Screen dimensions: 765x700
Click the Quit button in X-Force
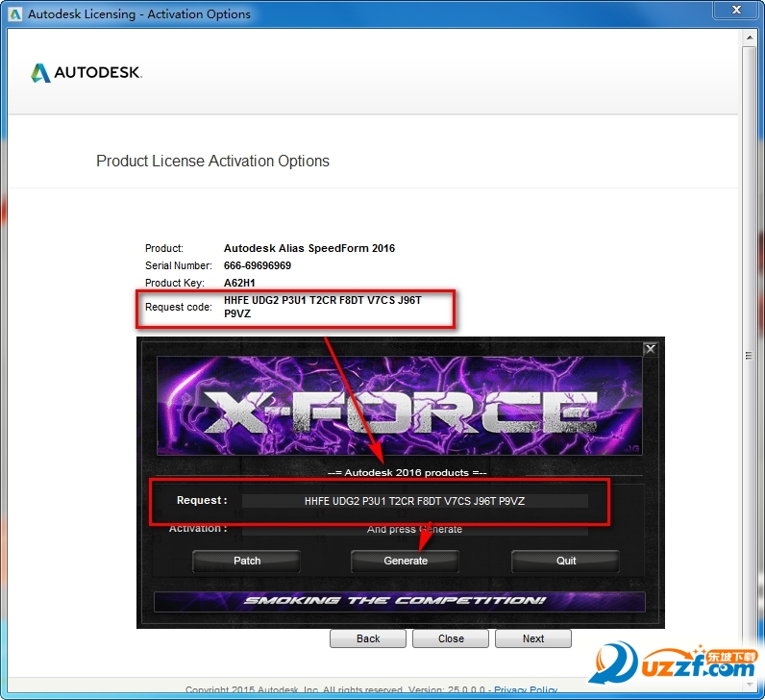[x=565, y=561]
